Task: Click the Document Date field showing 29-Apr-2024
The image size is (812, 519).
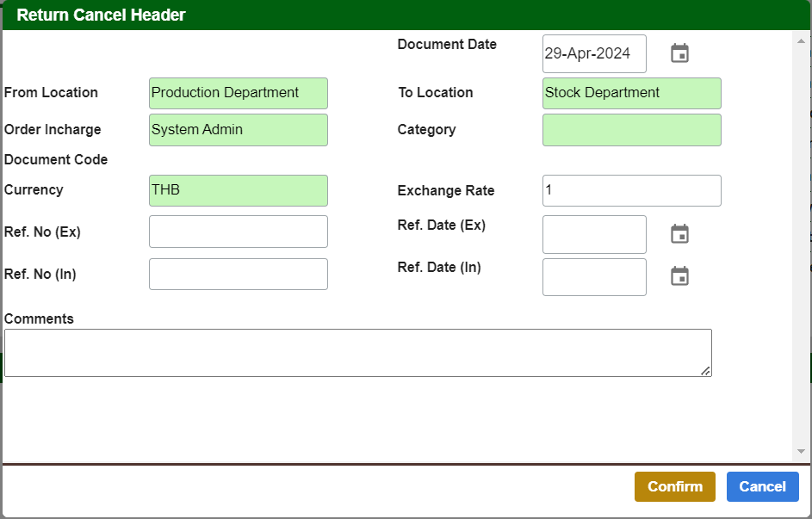Action: [593, 53]
